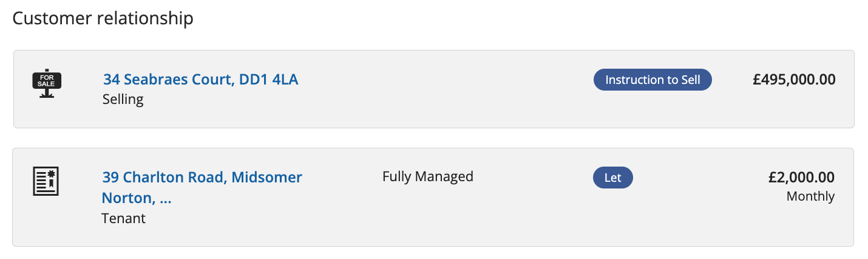Click the Tenant relationship label

(124, 218)
